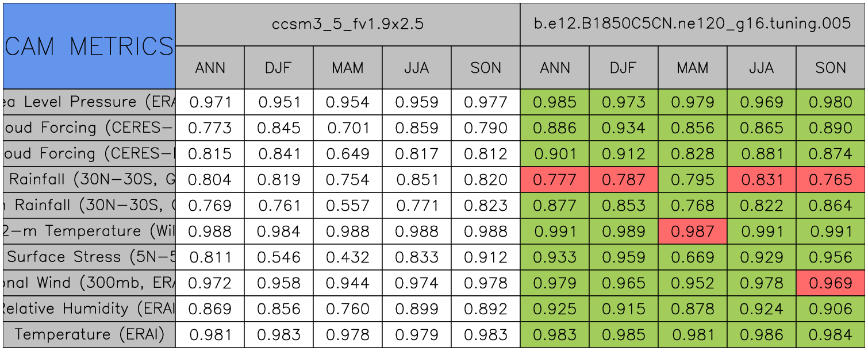The height and width of the screenshot is (351, 868).
Task: Click the Surface Stress row label
Action: [x=89, y=257]
